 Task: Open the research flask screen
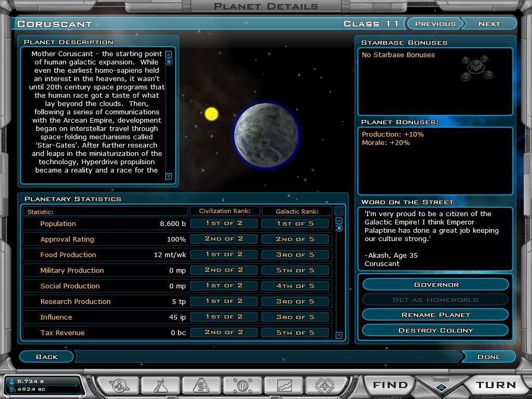click(161, 386)
